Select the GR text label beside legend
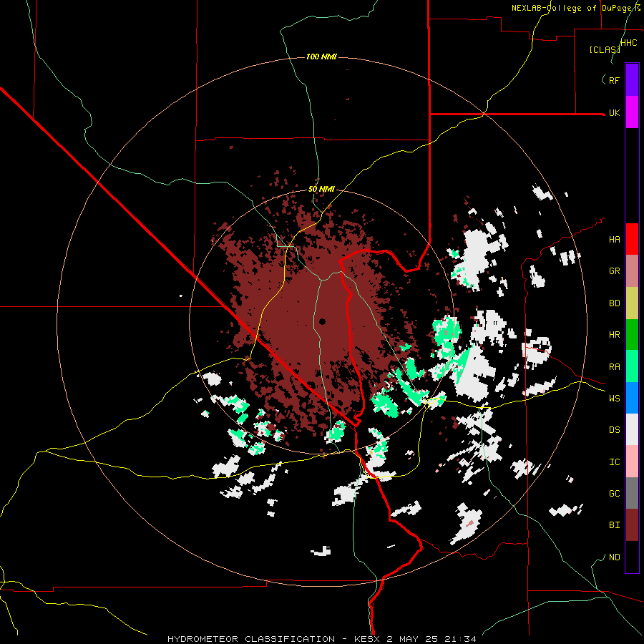This screenshot has height=644, width=644. point(615,271)
